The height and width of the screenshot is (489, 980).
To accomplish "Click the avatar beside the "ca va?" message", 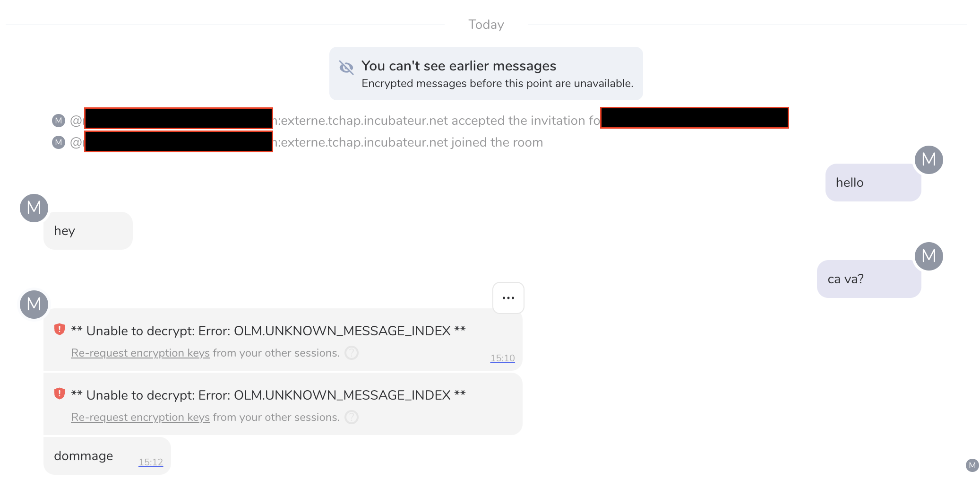I will coord(928,256).
